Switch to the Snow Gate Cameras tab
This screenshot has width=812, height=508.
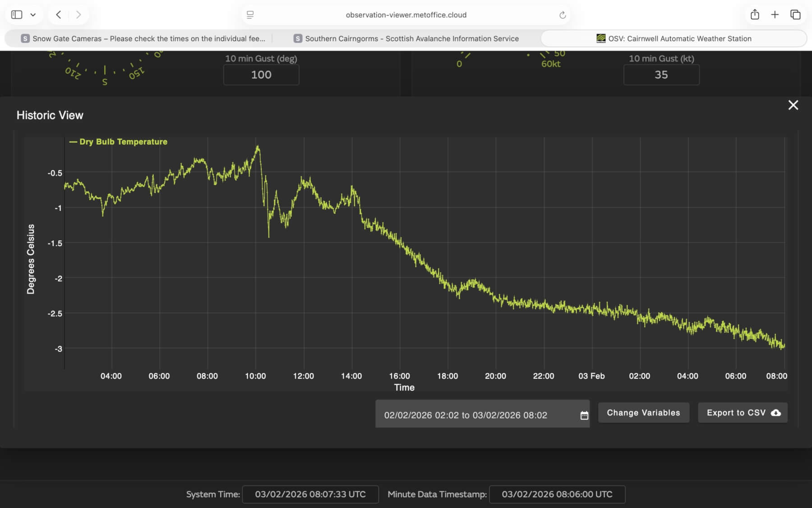click(x=143, y=39)
